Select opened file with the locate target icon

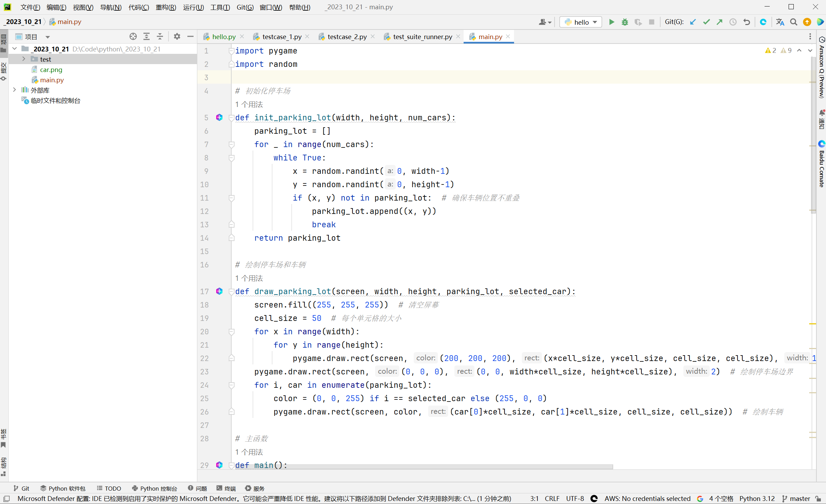133,36
